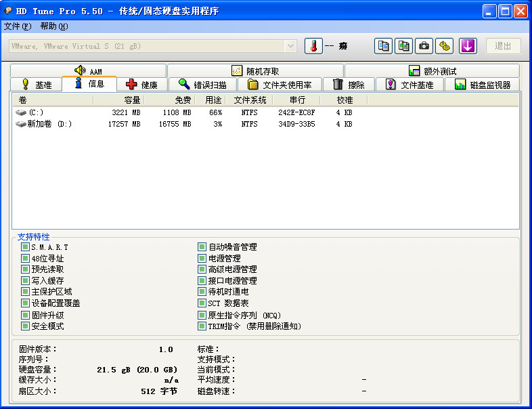532x409 pixels.
Task: Open the 文件(F) menu
Action: point(18,26)
